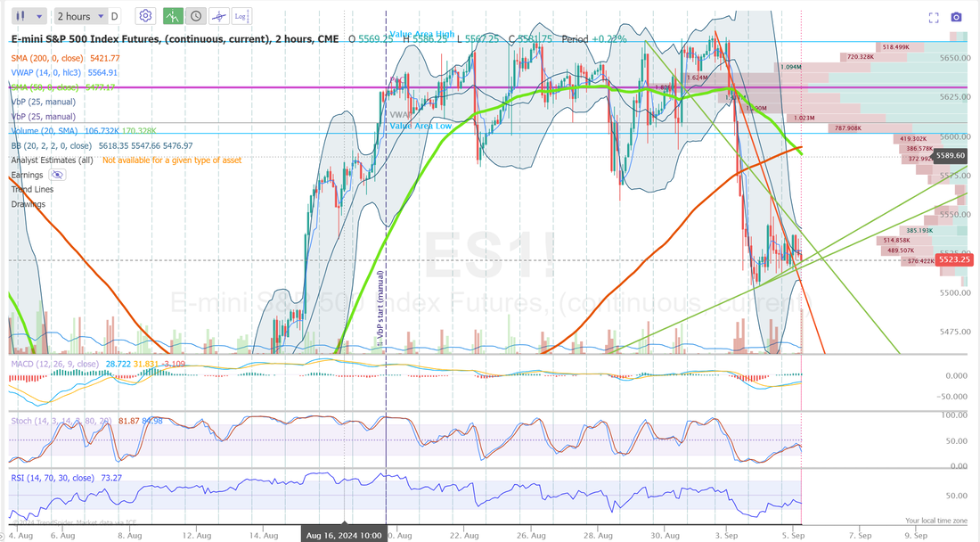Click the 1.023M volume profile label
Image resolution: width=980 pixels, height=542 pixels.
(804, 118)
